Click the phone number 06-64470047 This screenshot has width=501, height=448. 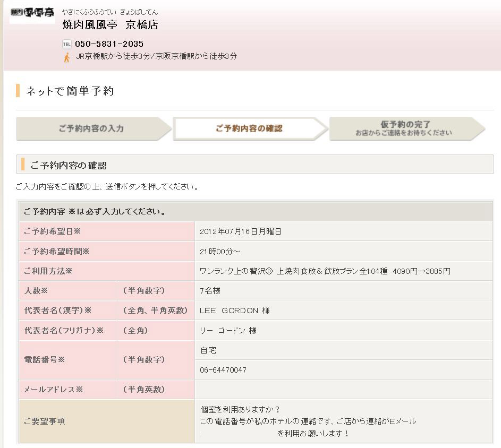pos(223,370)
